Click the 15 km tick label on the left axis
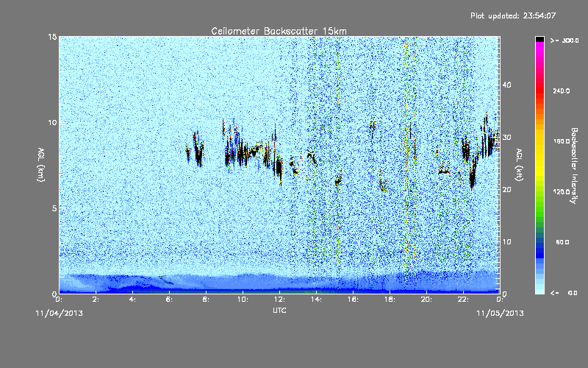Image resolution: width=588 pixels, height=368 pixels. [x=52, y=37]
